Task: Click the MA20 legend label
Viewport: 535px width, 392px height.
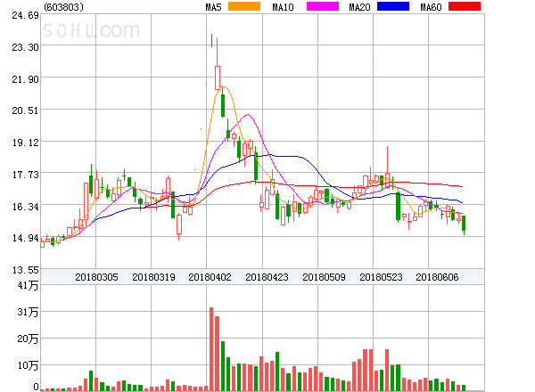Action: [x=359, y=7]
